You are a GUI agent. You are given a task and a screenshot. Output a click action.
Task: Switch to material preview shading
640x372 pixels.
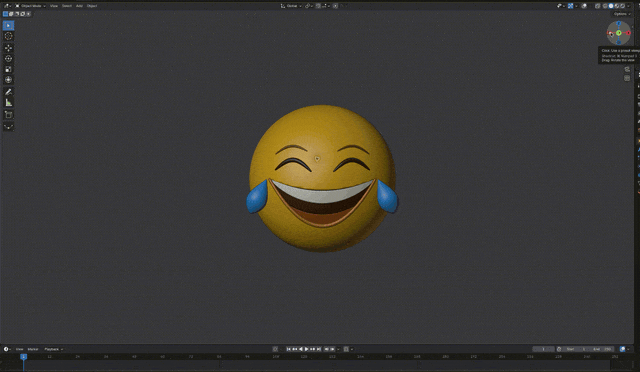(x=617, y=6)
